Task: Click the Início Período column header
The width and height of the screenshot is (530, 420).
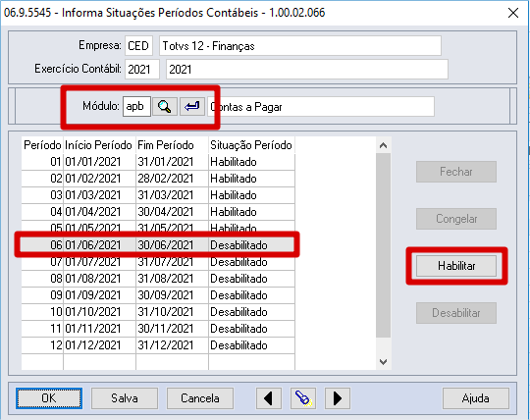Action: point(99,145)
